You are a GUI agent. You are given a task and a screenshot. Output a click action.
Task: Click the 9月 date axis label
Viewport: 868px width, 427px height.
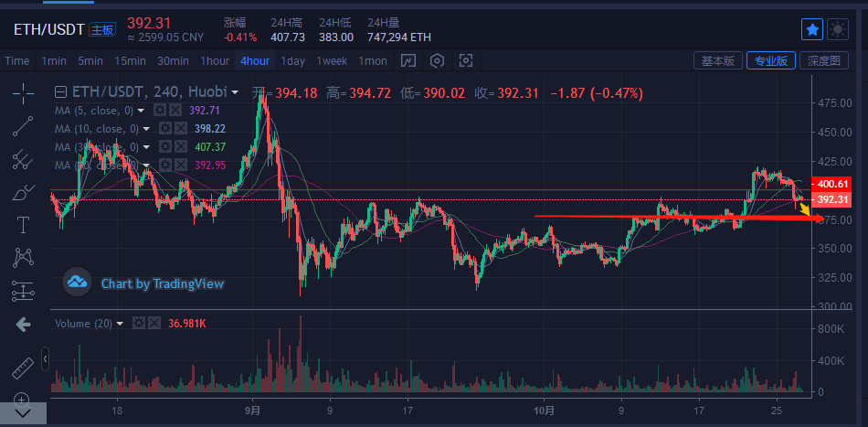252,411
